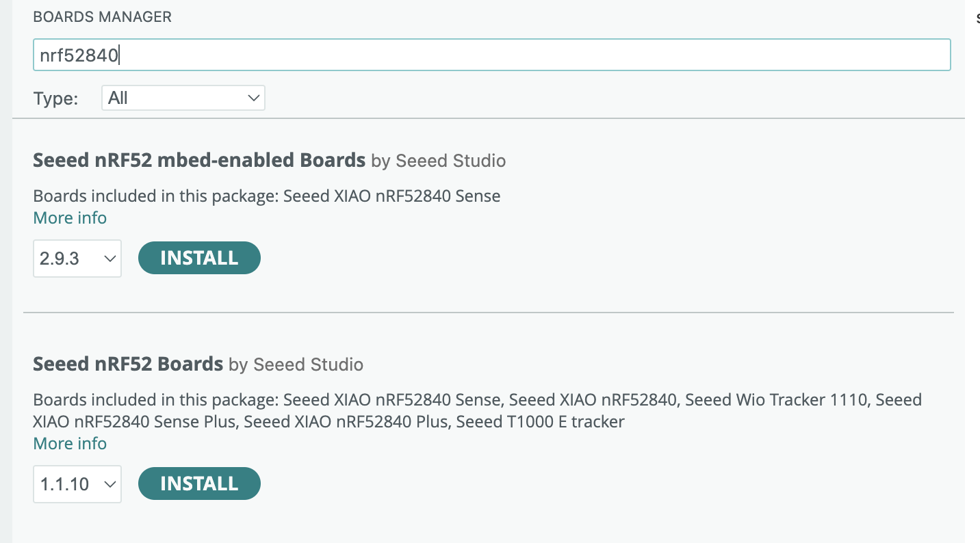Click the selected value All in Type box

[118, 98]
